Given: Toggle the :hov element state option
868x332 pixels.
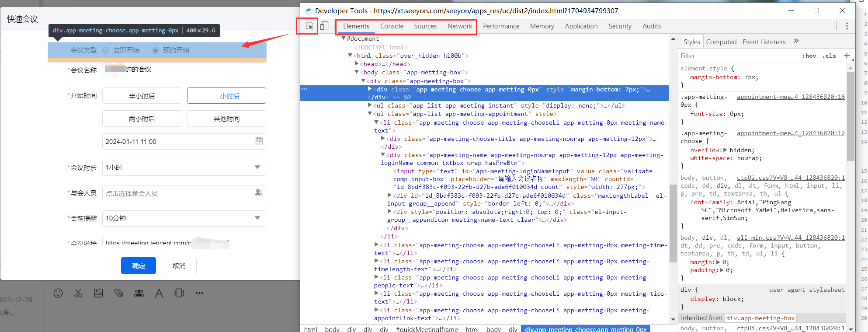Looking at the screenshot, I should click(x=809, y=56).
